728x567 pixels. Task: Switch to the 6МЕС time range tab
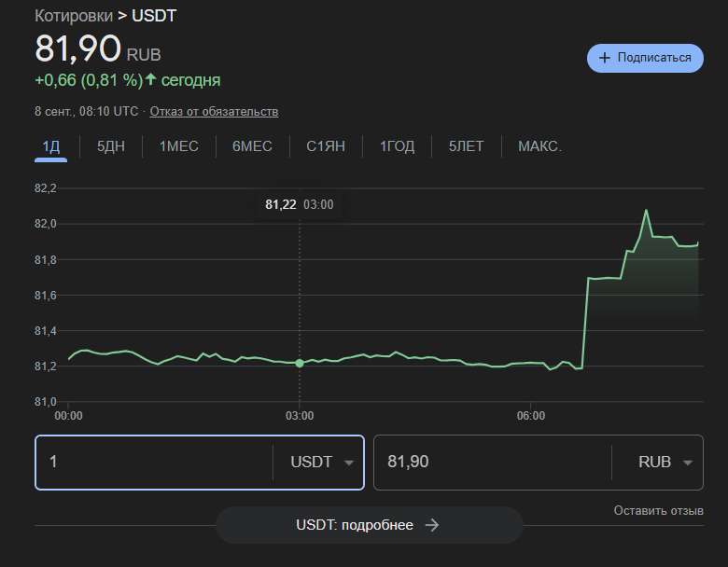252,146
